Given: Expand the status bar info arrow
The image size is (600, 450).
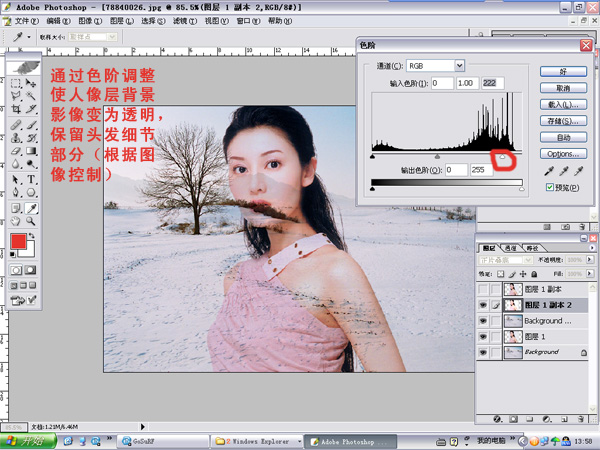Looking at the screenshot, I should [x=142, y=426].
